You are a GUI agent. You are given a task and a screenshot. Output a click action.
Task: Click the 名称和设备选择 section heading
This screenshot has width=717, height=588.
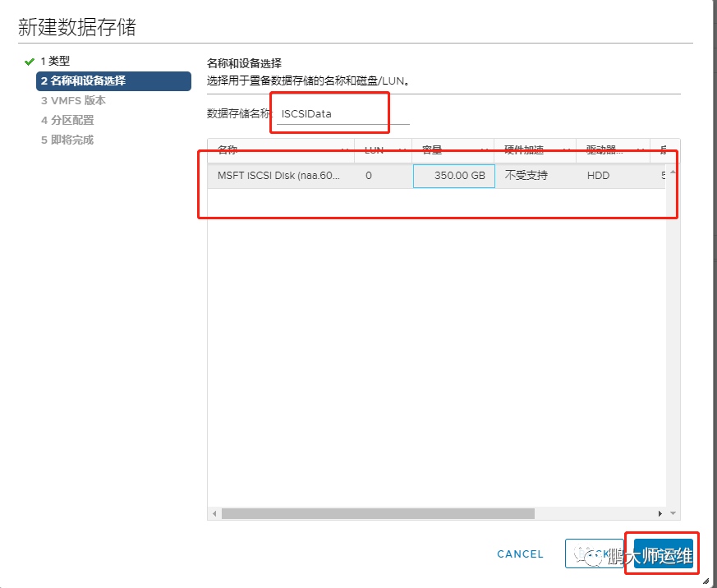(x=244, y=63)
